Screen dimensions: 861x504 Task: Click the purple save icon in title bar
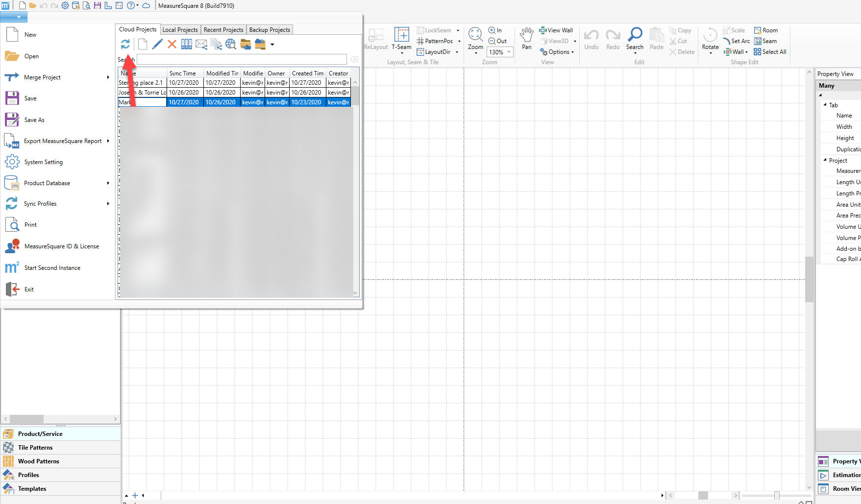click(98, 6)
